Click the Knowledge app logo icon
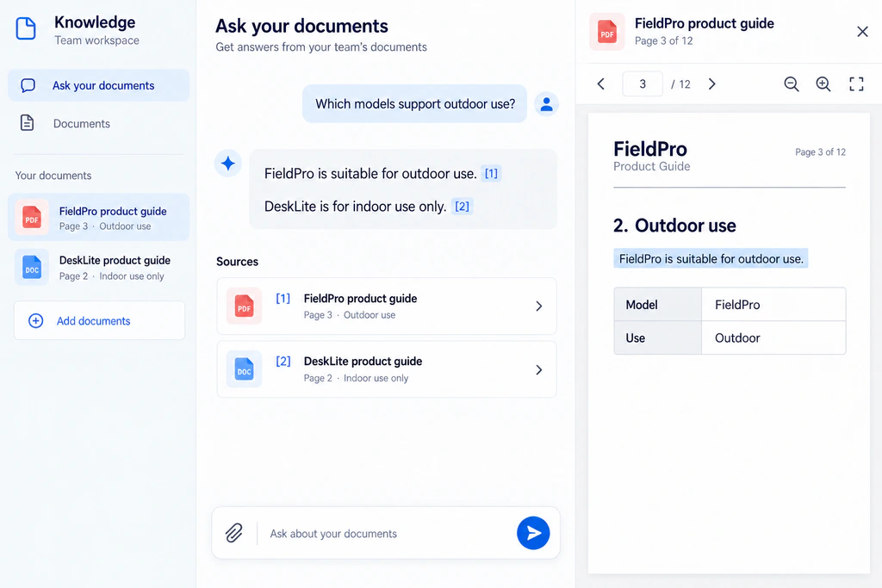This screenshot has width=882, height=588. tap(26, 28)
